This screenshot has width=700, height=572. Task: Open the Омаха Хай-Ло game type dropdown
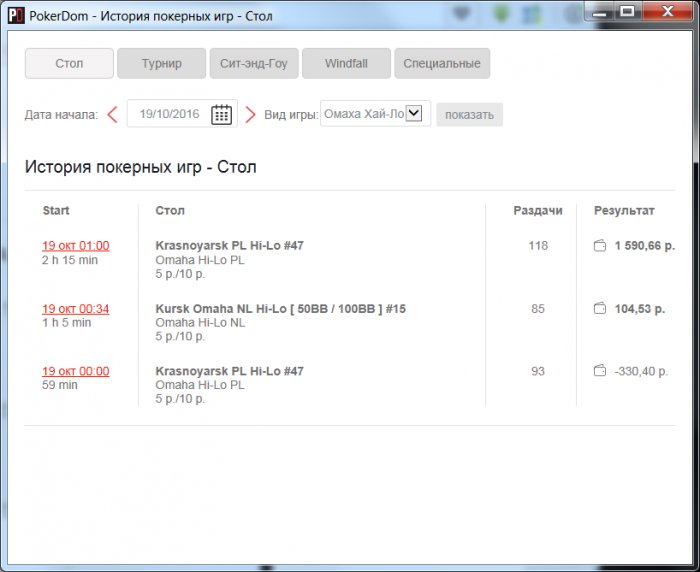pos(375,113)
